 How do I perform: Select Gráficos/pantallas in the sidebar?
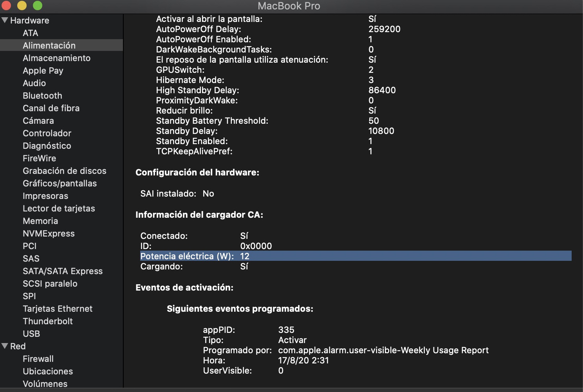pos(60,183)
